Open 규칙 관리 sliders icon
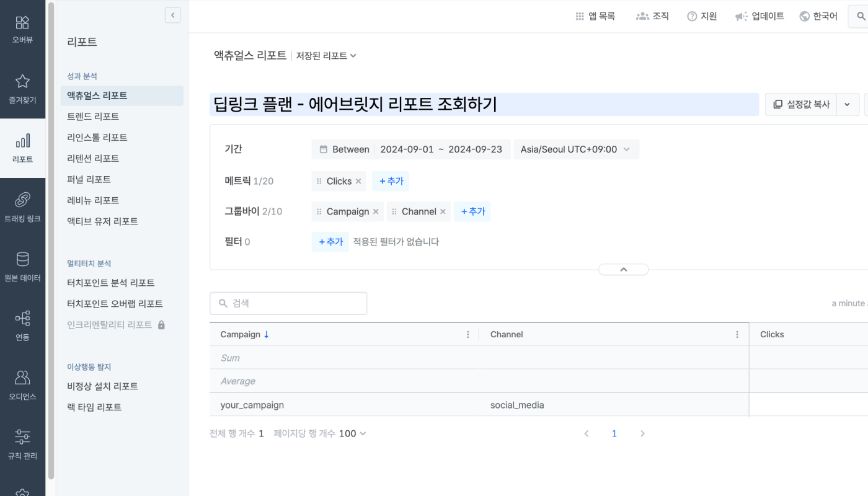868x496 pixels. 22,437
